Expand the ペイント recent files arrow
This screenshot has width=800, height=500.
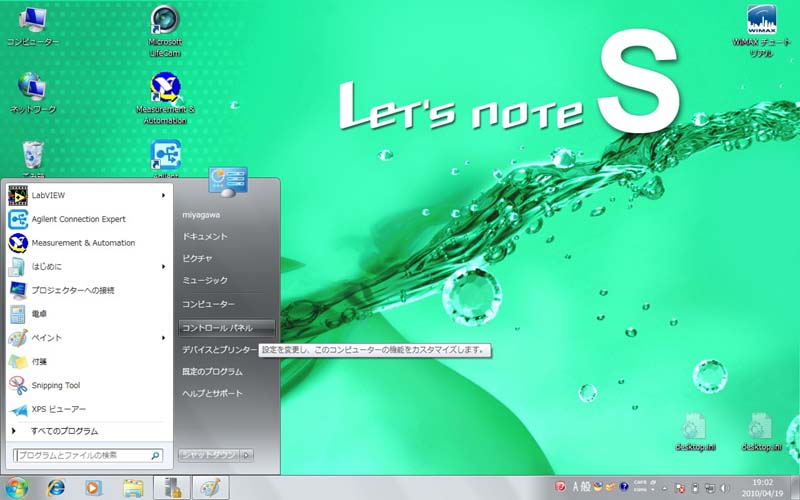pos(163,338)
